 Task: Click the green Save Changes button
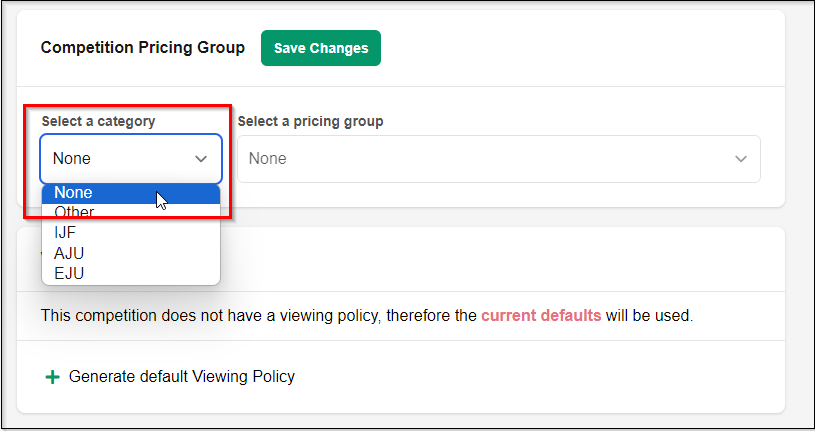320,48
